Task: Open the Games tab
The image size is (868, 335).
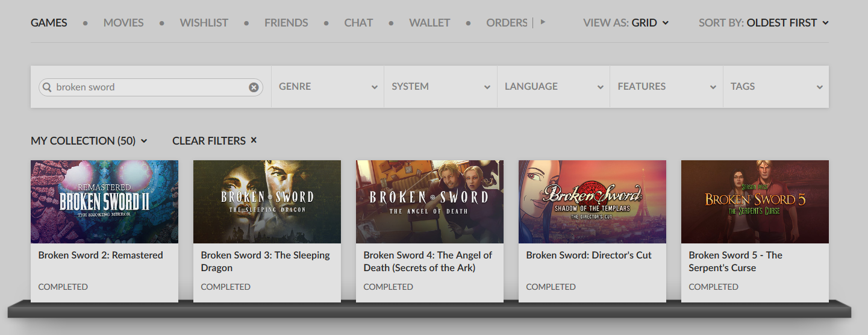Action: click(x=49, y=23)
